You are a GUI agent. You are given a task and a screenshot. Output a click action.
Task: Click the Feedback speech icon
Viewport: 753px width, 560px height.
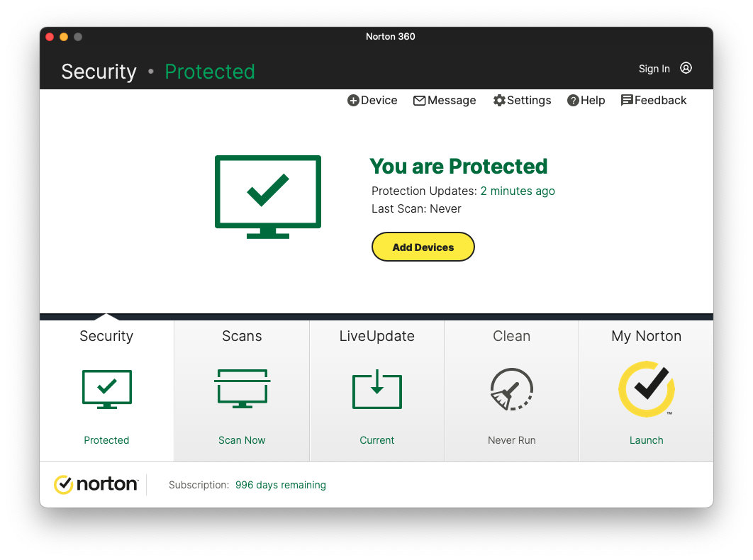click(x=627, y=101)
